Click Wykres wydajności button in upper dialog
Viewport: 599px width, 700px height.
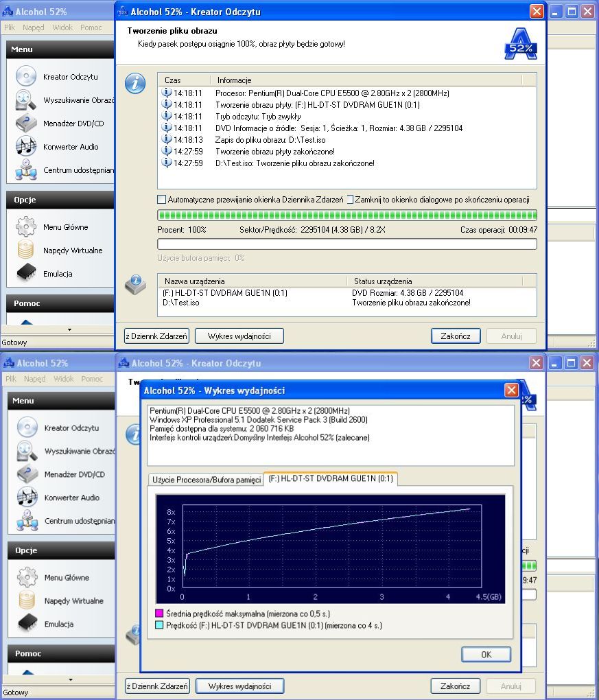pyautogui.click(x=239, y=336)
